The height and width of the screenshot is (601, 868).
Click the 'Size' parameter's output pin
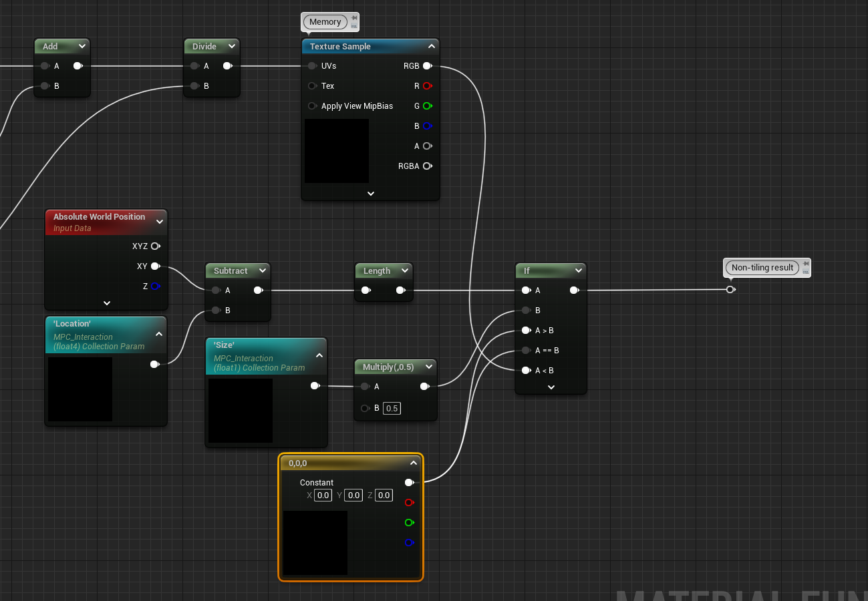(315, 385)
